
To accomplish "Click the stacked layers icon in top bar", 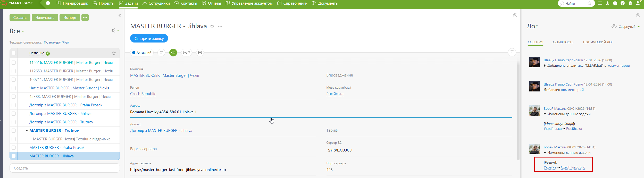I will (x=630, y=3).
